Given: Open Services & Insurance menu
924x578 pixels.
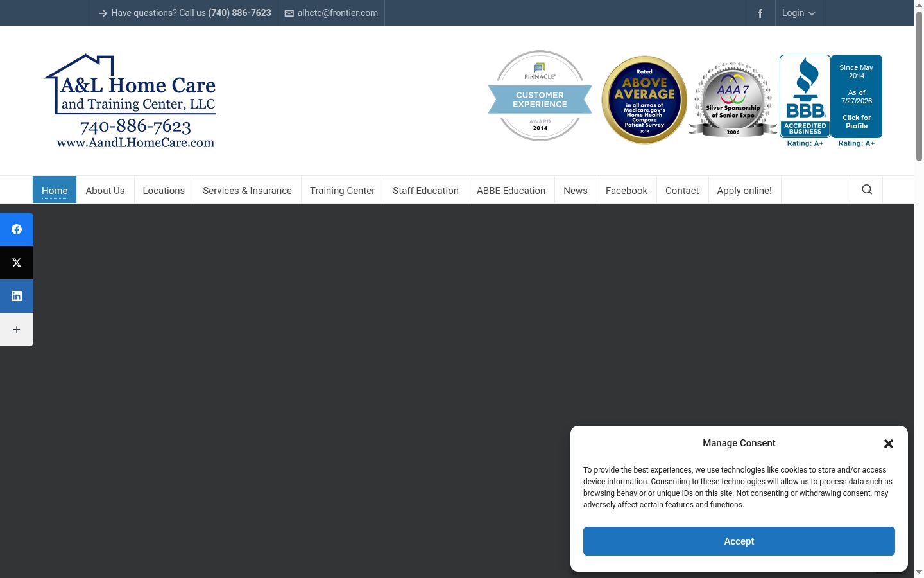Looking at the screenshot, I should [x=247, y=190].
